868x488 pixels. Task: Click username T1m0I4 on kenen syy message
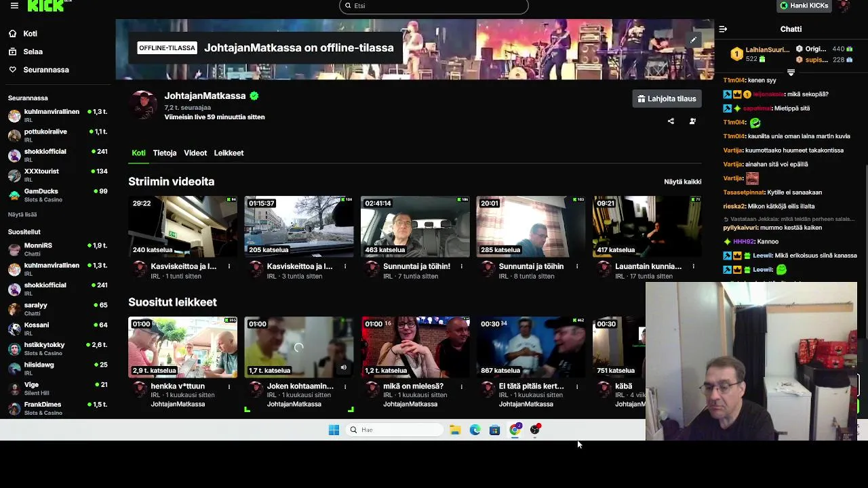734,81
